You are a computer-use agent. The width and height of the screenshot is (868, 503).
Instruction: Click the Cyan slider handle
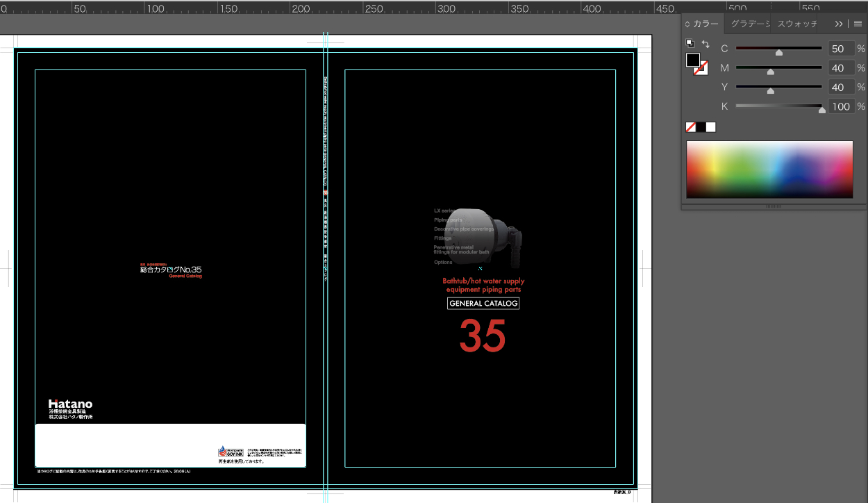click(779, 52)
